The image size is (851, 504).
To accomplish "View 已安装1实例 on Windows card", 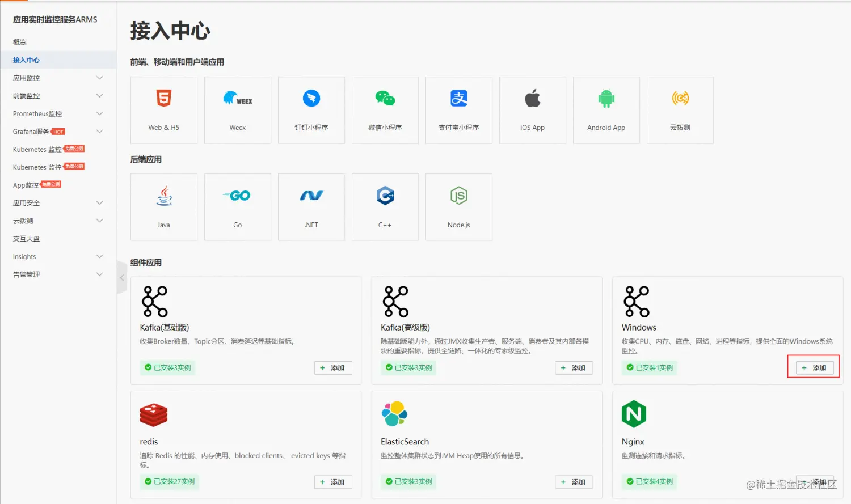I will tap(650, 367).
